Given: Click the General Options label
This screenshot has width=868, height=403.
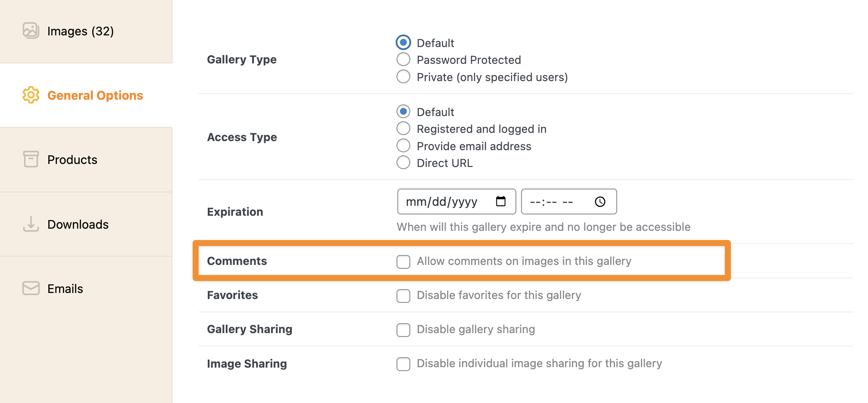Looking at the screenshot, I should click(x=95, y=95).
